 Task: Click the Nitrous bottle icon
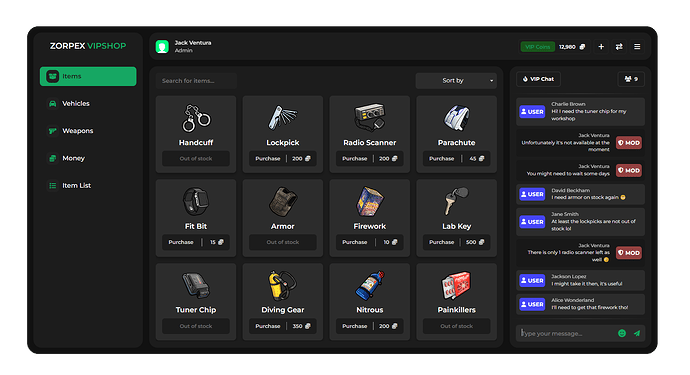(370, 286)
